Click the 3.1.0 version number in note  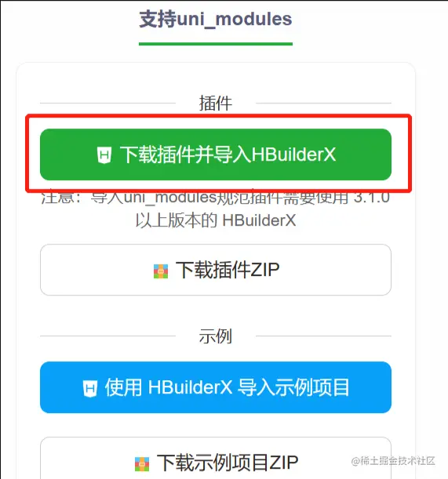372,198
